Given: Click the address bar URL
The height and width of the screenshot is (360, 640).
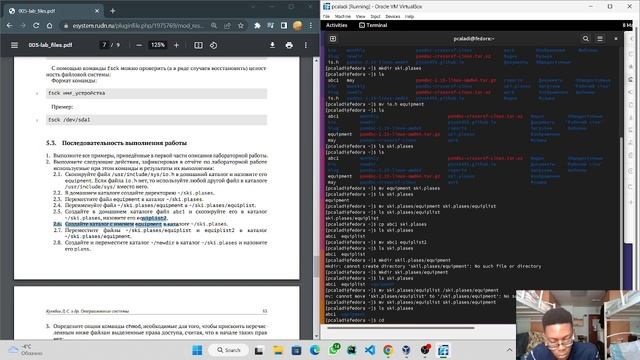Looking at the screenshot, I should [138, 25].
